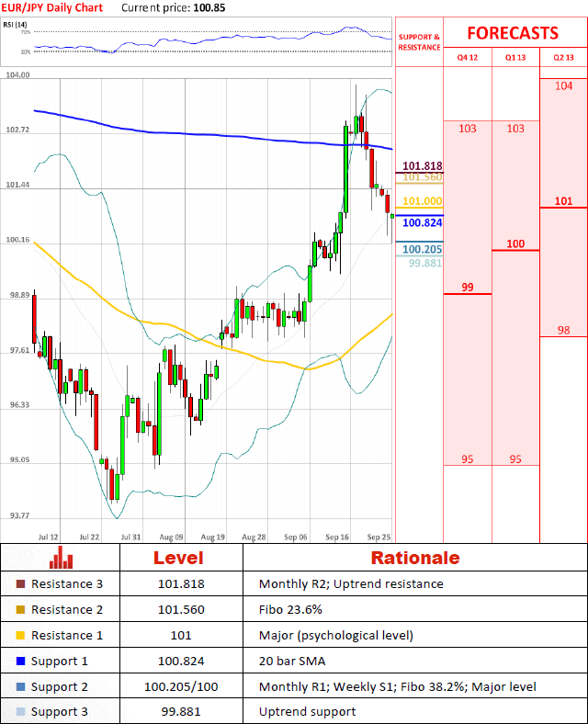Click the Rationale column header
Image resolution: width=588 pixels, height=724 pixels.
[x=414, y=558]
